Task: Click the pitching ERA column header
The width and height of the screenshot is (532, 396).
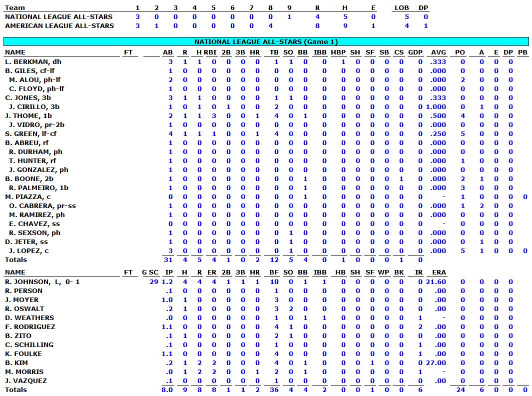Action: coord(439,272)
